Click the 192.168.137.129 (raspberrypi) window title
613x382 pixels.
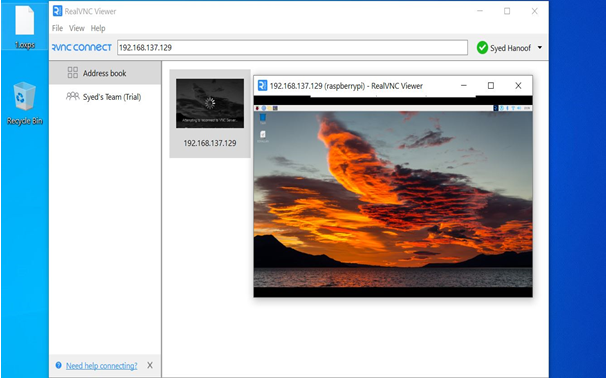pyautogui.click(x=346, y=86)
